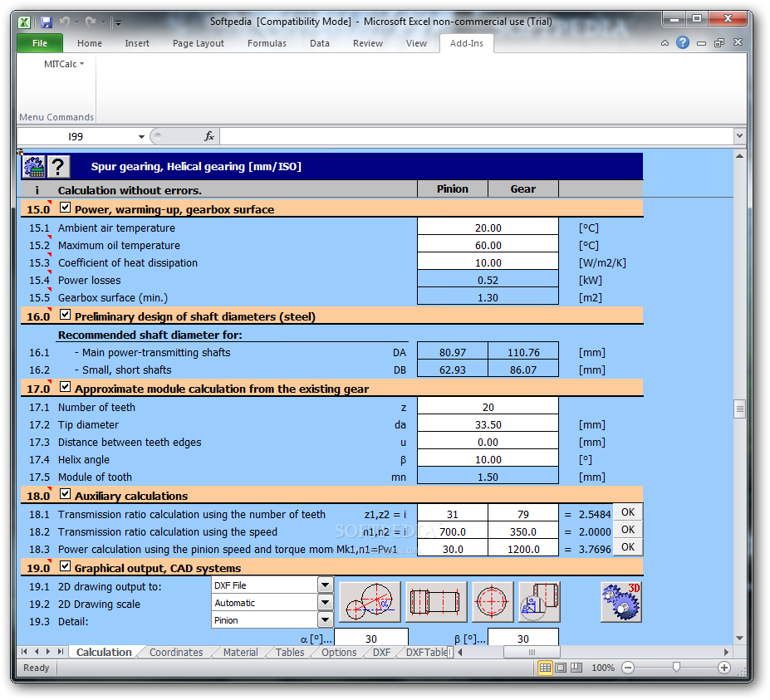
Task: Toggle section 18.0 Auxiliary calculations checkbox
Action: [x=65, y=494]
